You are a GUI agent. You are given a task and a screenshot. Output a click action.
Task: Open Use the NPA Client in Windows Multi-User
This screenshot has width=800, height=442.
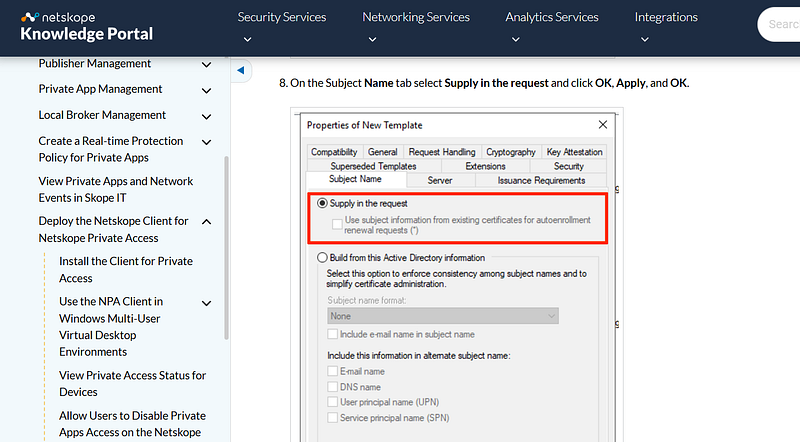click(x=111, y=327)
